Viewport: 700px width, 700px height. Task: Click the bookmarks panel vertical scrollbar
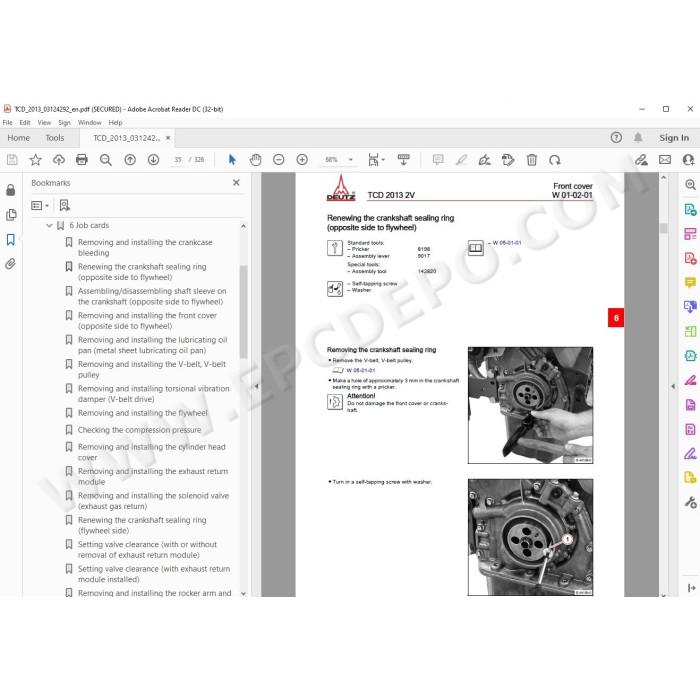(243, 312)
